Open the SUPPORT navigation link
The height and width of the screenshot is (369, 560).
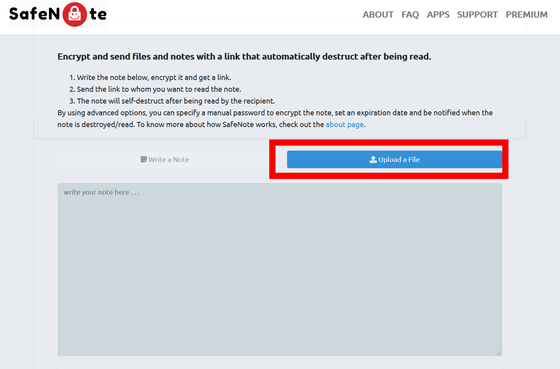tap(477, 15)
